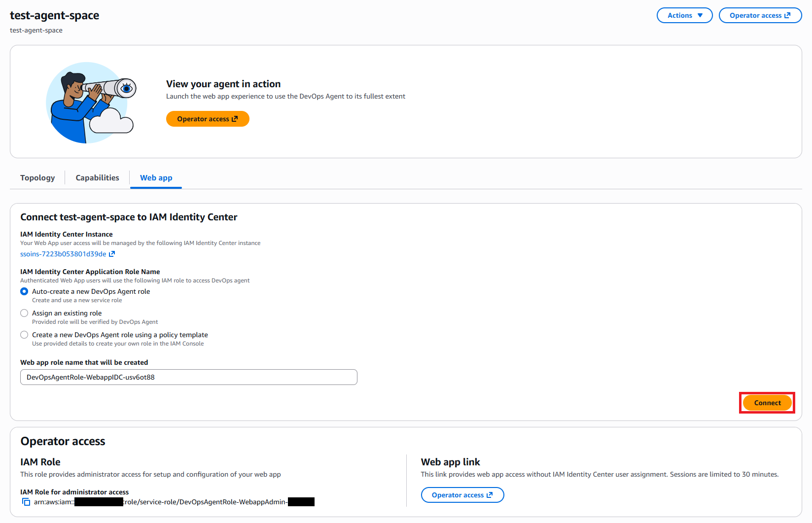This screenshot has width=812, height=523.
Task: Choose the Assign an existing role option
Action: click(24, 313)
